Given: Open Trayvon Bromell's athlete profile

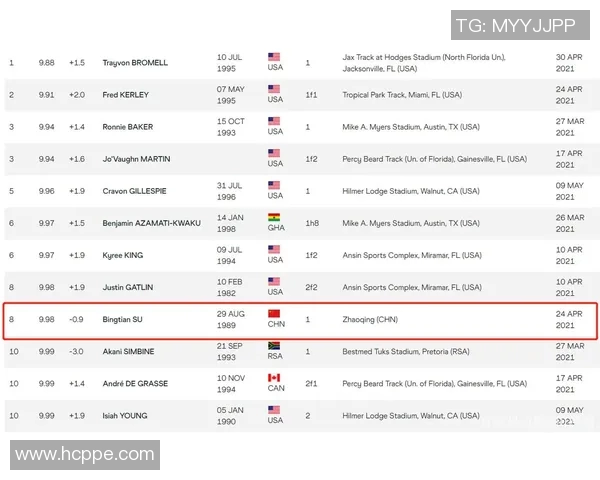Looking at the screenshot, I should pos(135,63).
